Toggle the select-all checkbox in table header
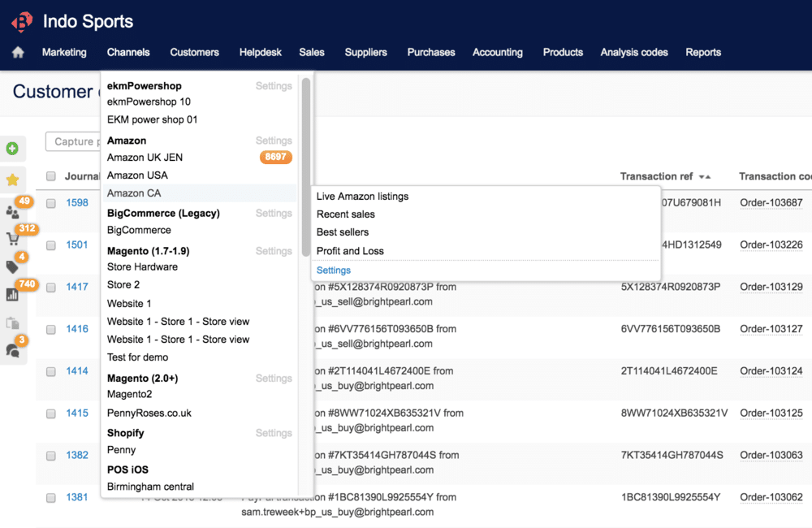 tap(51, 176)
